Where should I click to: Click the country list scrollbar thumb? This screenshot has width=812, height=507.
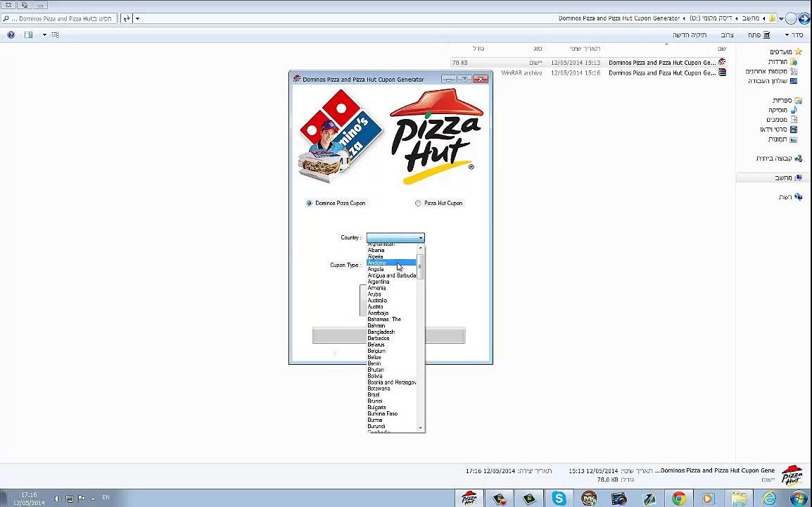(x=421, y=266)
